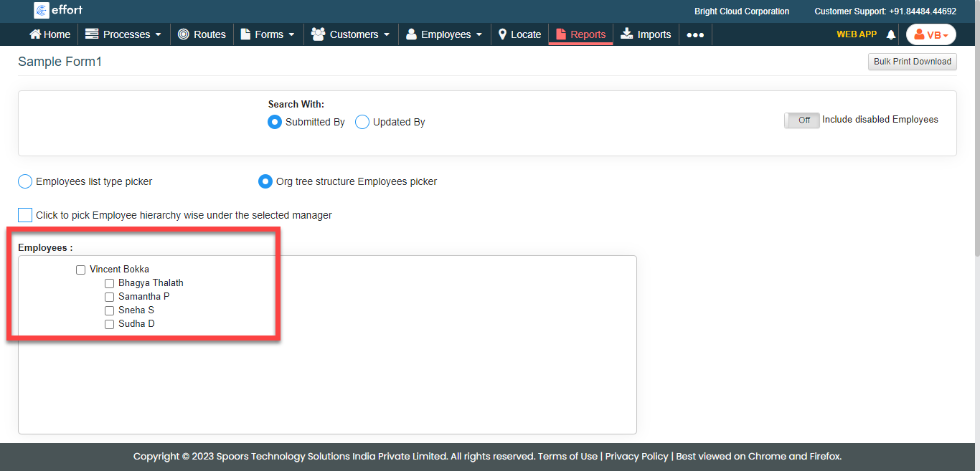This screenshot has height=471, width=980.
Task: Click the Bulk Print Download button
Action: tap(912, 62)
